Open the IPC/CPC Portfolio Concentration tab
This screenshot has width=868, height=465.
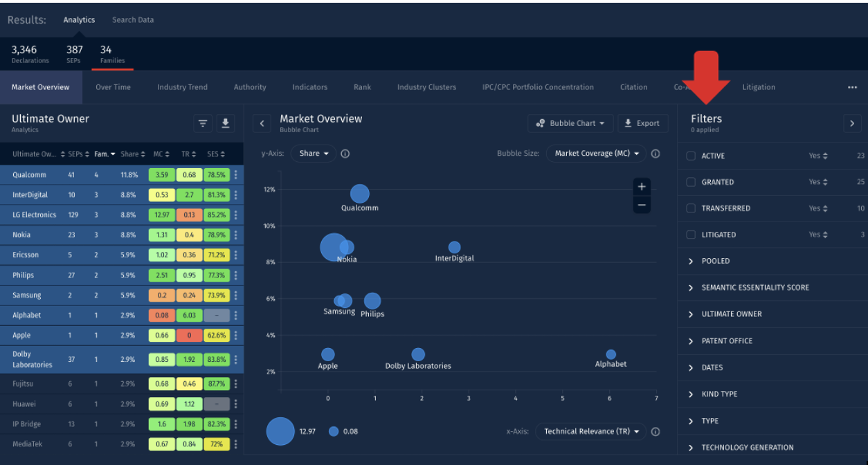(x=538, y=87)
